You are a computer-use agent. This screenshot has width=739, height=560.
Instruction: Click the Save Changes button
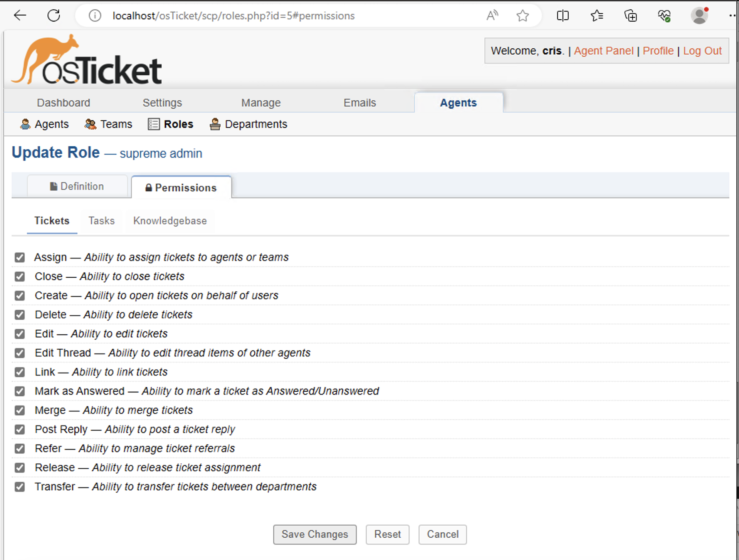[x=314, y=535]
